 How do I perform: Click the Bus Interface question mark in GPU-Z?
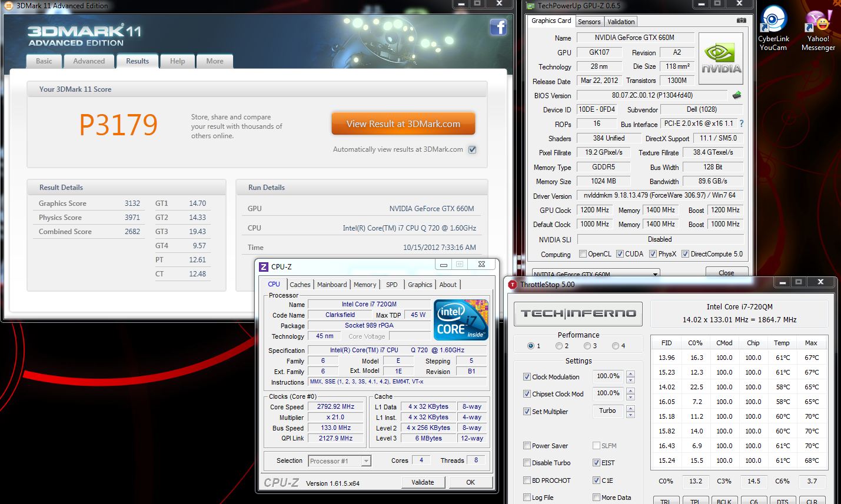coord(741,124)
